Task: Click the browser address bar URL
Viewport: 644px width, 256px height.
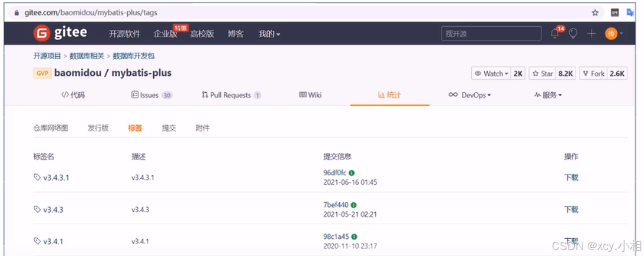Action: click(91, 12)
